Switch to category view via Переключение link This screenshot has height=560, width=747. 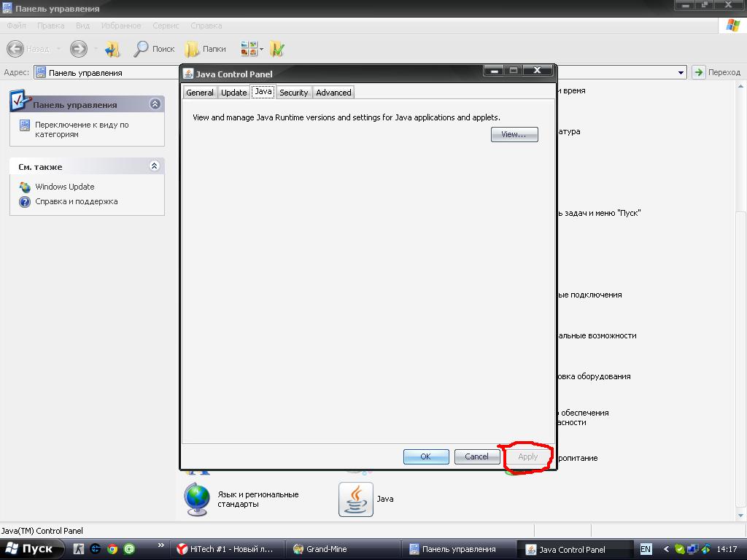click(82, 130)
